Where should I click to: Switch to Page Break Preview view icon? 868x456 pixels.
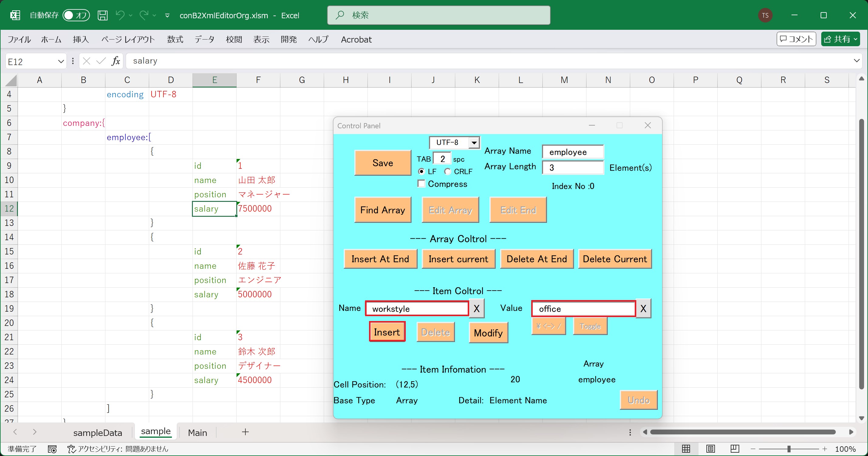(x=735, y=449)
